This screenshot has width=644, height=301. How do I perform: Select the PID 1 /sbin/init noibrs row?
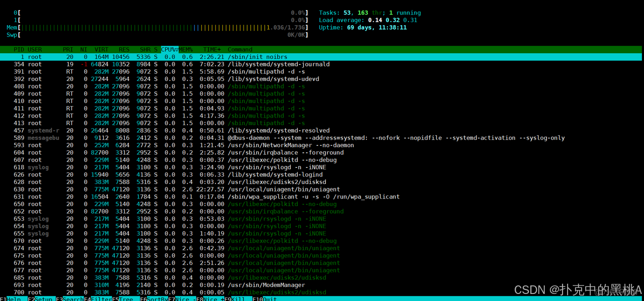(x=322, y=57)
